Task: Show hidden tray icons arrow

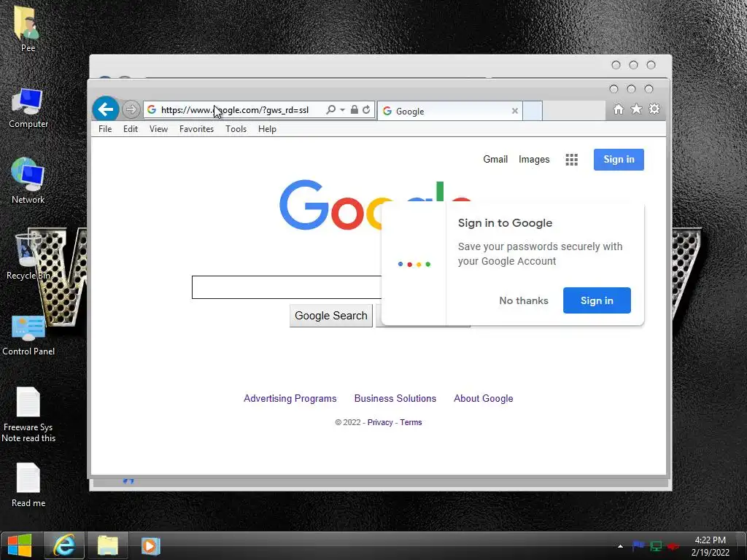Action: pyautogui.click(x=620, y=546)
